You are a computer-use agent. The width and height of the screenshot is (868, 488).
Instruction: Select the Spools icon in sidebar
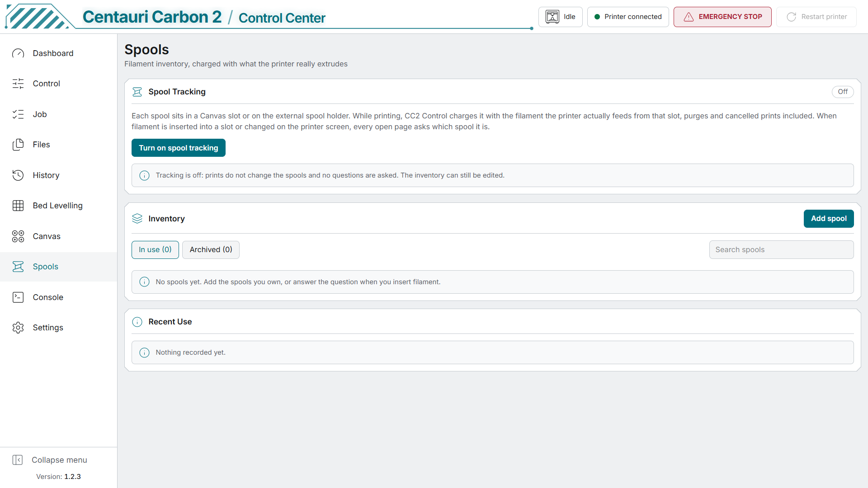tap(18, 267)
